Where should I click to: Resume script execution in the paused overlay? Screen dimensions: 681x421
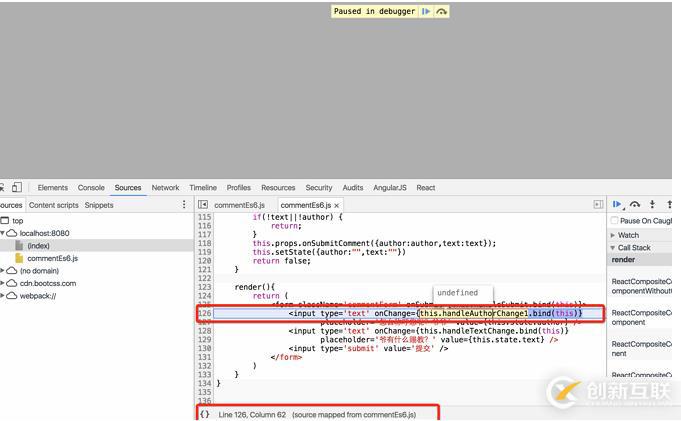click(426, 11)
